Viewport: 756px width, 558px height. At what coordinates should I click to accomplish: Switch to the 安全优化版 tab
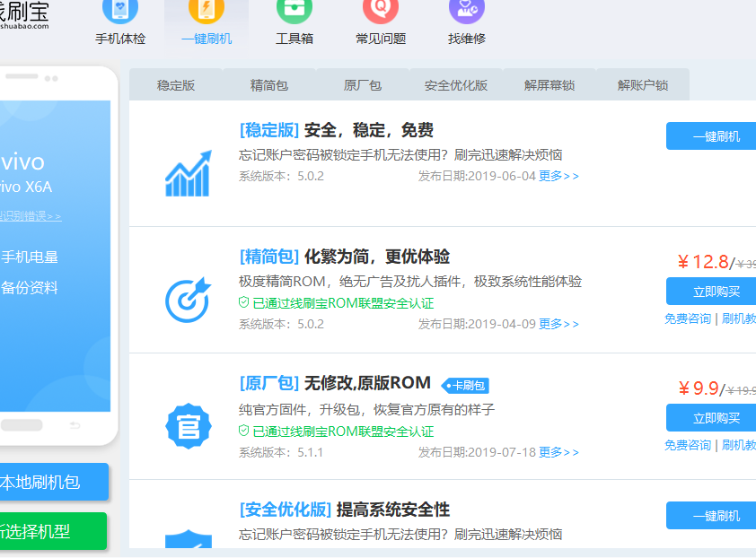tap(455, 85)
